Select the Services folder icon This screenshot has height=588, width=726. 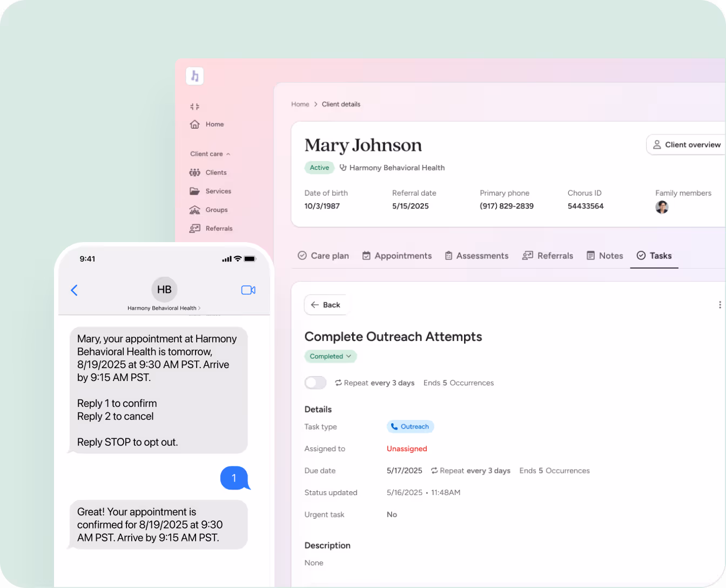click(194, 191)
